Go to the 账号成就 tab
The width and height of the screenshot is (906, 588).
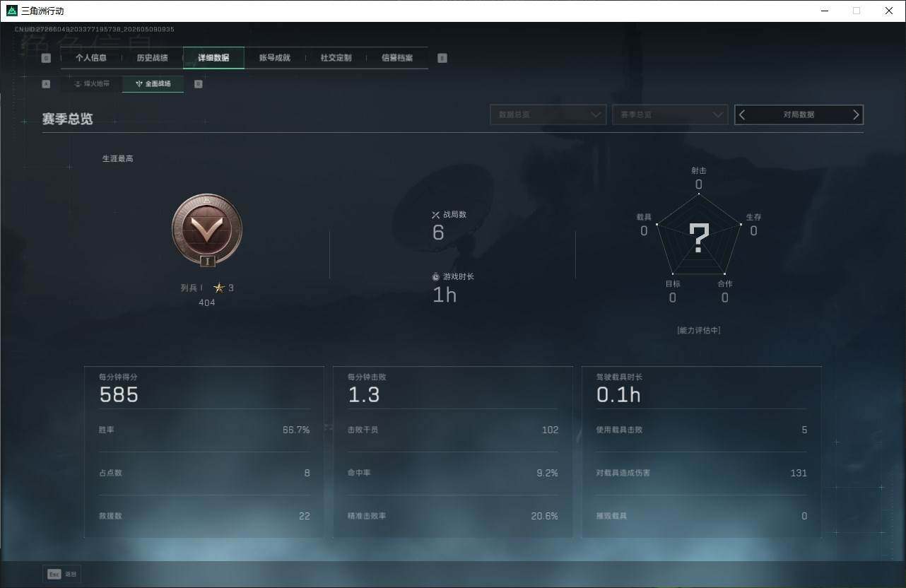click(275, 58)
